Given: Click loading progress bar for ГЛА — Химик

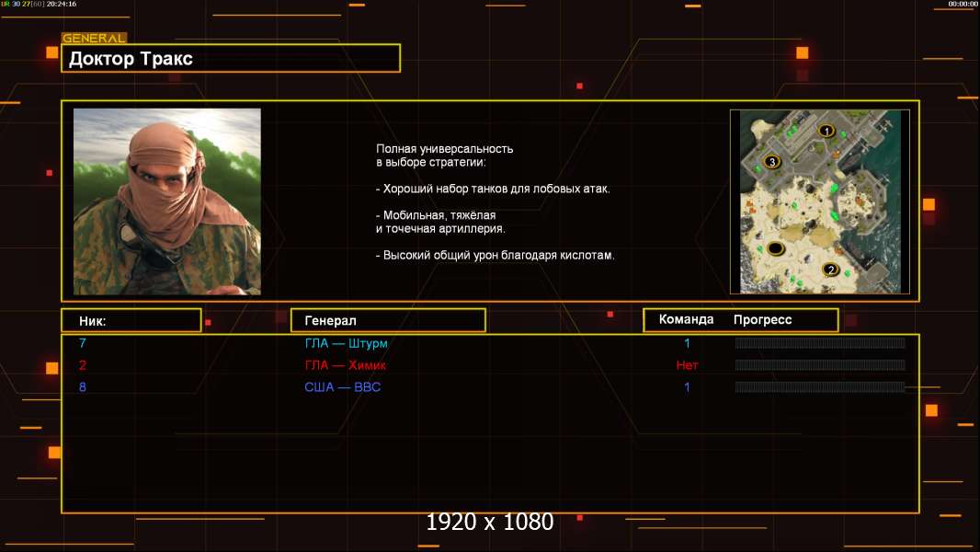Looking at the screenshot, I should (820, 365).
